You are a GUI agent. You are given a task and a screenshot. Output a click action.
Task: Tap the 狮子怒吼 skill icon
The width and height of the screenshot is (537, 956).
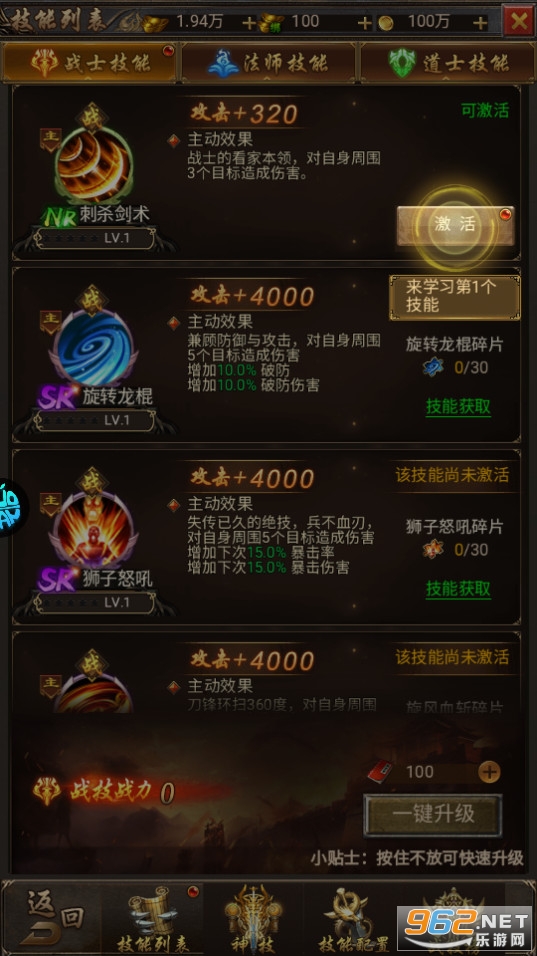coord(93,529)
